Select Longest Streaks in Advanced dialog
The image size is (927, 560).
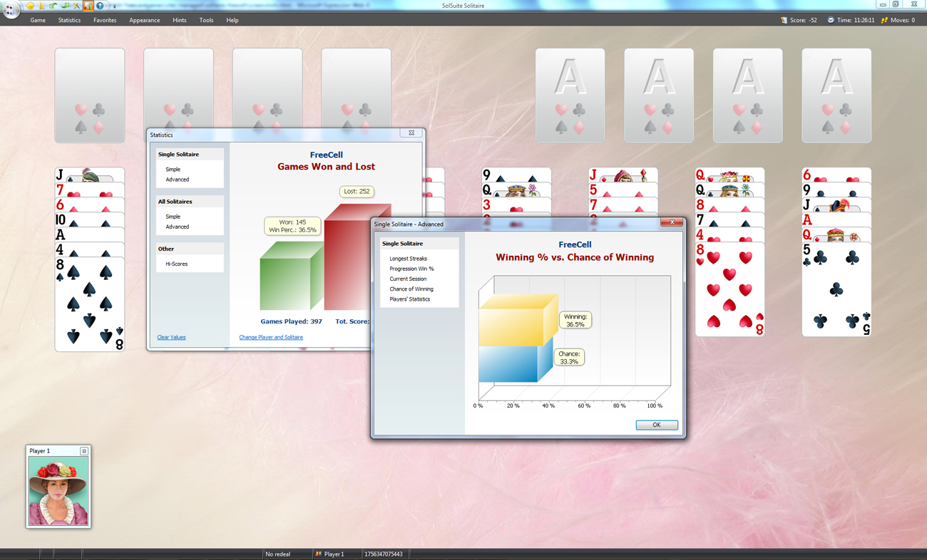tap(409, 259)
